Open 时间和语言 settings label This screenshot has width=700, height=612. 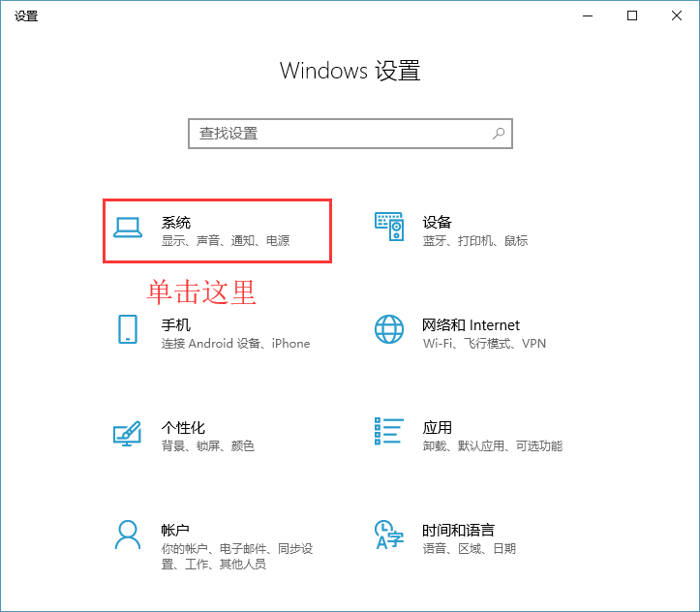[459, 530]
